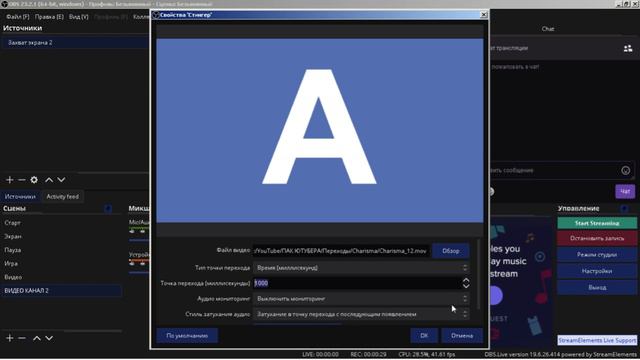Image resolution: width=640 pixels, height=360 pixels.
Task: Open source properties with the gear icon
Action: coord(34,180)
